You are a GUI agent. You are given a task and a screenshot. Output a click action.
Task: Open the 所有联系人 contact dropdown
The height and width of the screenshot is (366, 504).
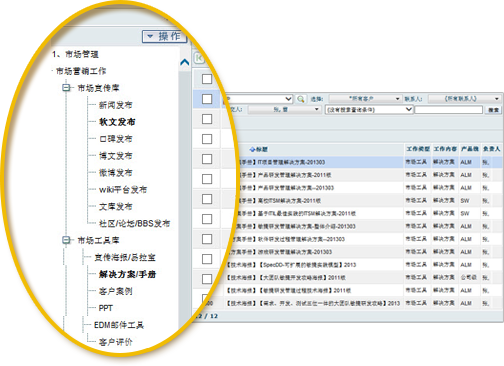464,99
